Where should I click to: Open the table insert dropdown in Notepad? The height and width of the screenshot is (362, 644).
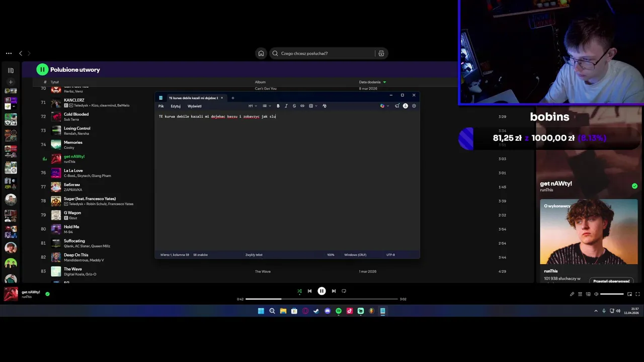pyautogui.click(x=312, y=106)
